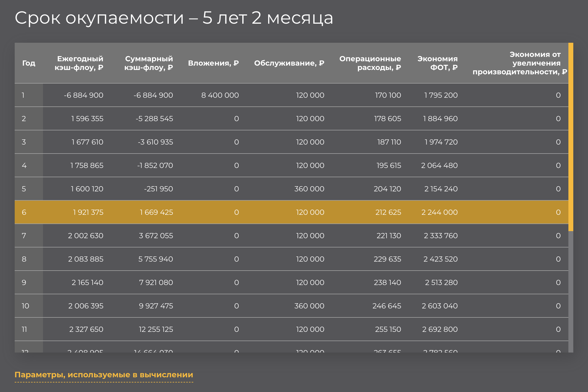The image size is (588, 392).
Task: Click year 8 payroll savings 2 423 520
Action: pos(440,259)
